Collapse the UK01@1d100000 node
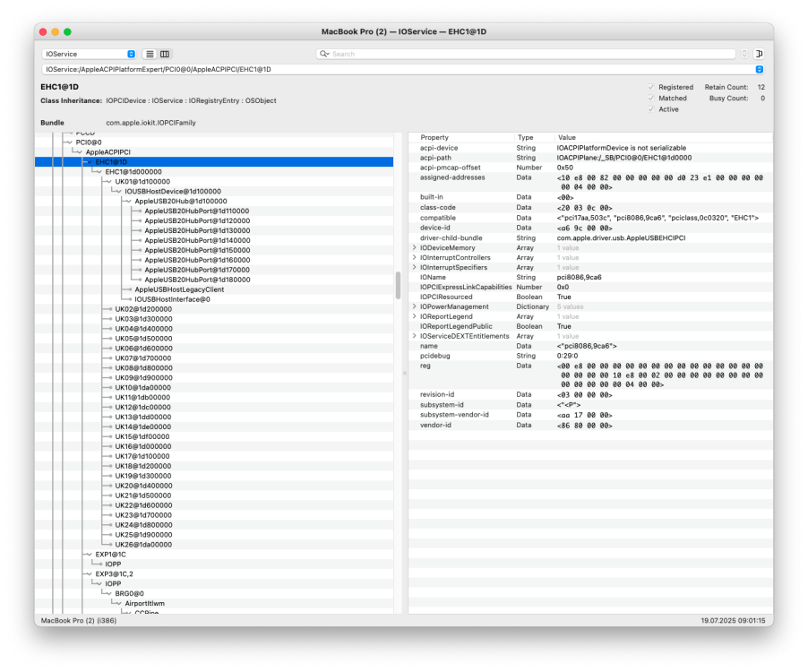This screenshot has height=672, width=808. click(x=108, y=181)
